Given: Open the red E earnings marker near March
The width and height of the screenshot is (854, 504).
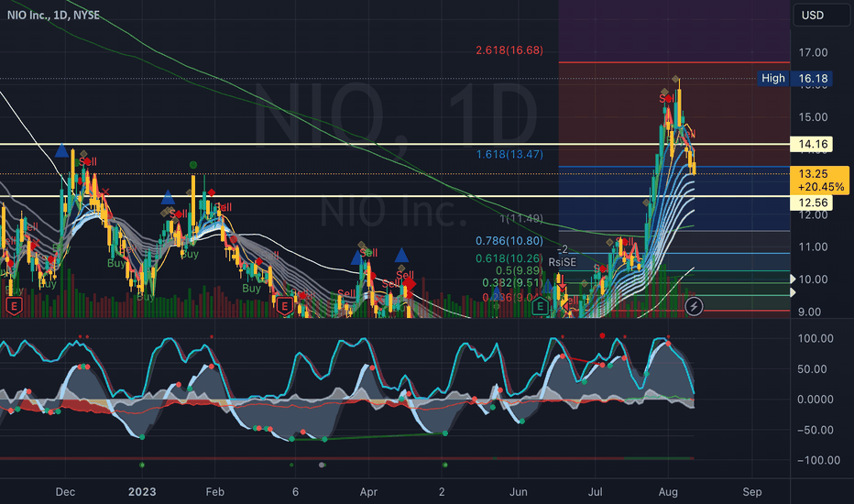Looking at the screenshot, I should 284,306.
